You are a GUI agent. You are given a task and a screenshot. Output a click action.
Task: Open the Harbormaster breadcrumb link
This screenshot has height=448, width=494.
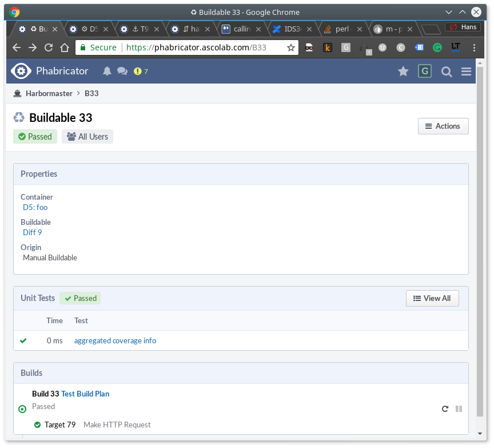49,93
